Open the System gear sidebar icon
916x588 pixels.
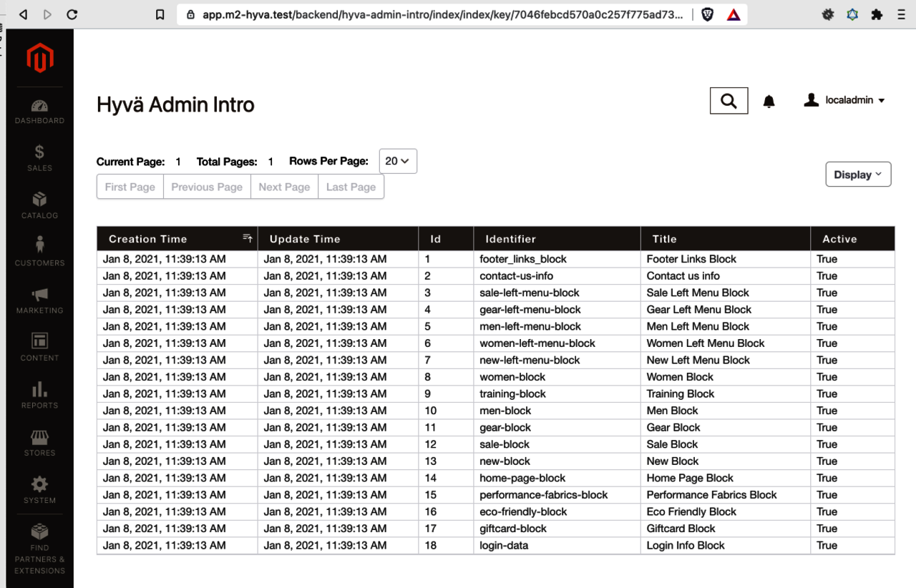40,485
